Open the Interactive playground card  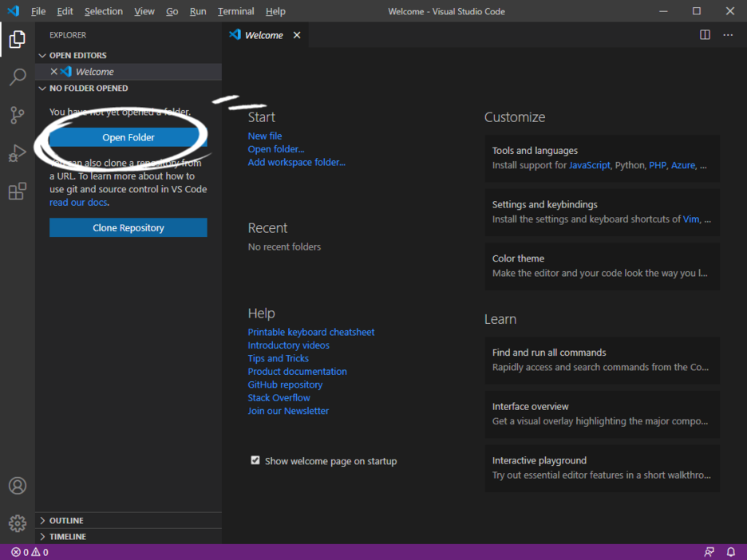[603, 468]
